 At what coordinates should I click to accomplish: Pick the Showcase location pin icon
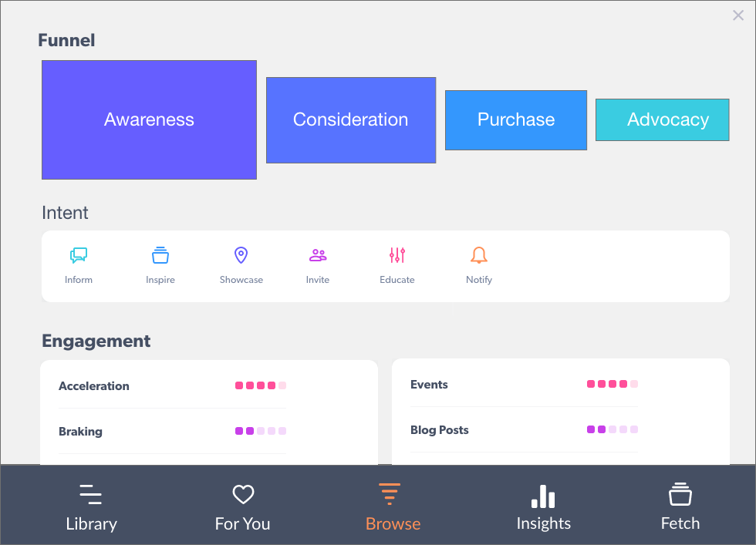pos(241,256)
